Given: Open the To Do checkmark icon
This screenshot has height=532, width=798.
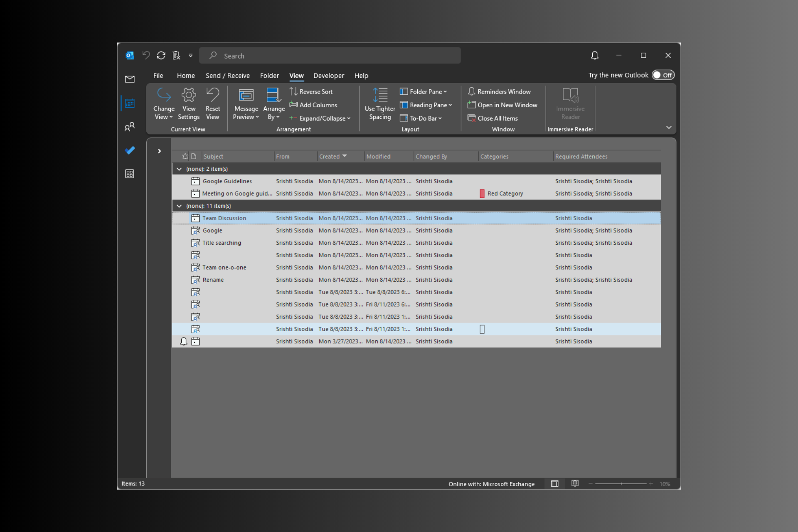Looking at the screenshot, I should [130, 150].
